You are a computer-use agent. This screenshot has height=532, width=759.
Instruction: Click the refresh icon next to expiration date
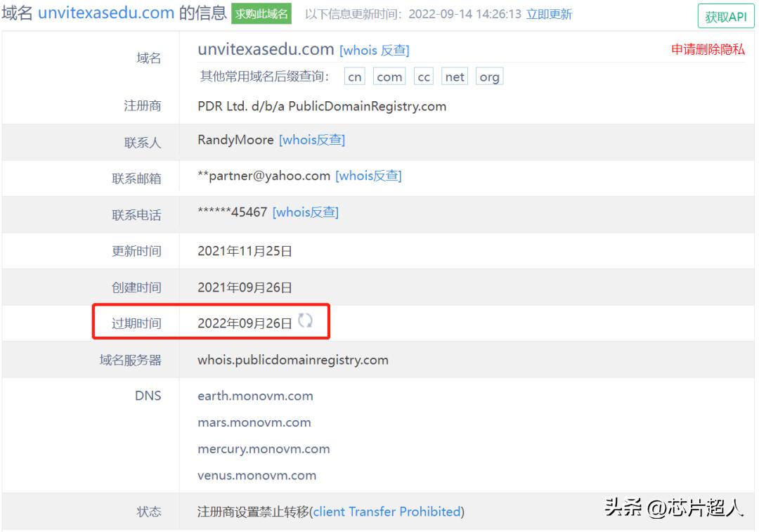(x=307, y=322)
